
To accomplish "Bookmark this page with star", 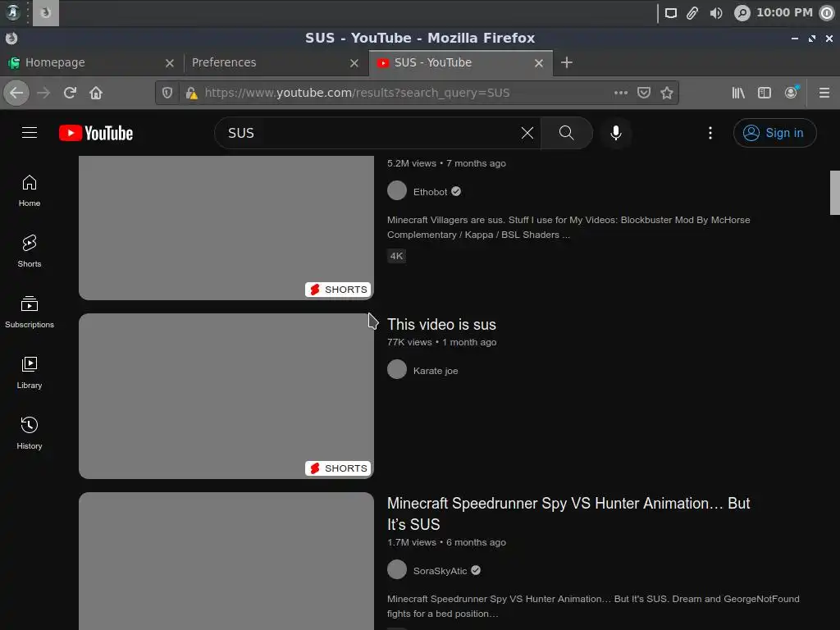I will click(x=667, y=93).
